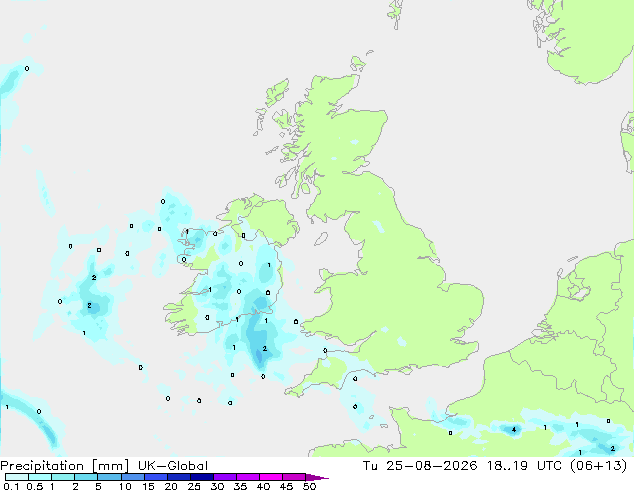Click the 30–35 mm purple legend box

tap(225, 477)
